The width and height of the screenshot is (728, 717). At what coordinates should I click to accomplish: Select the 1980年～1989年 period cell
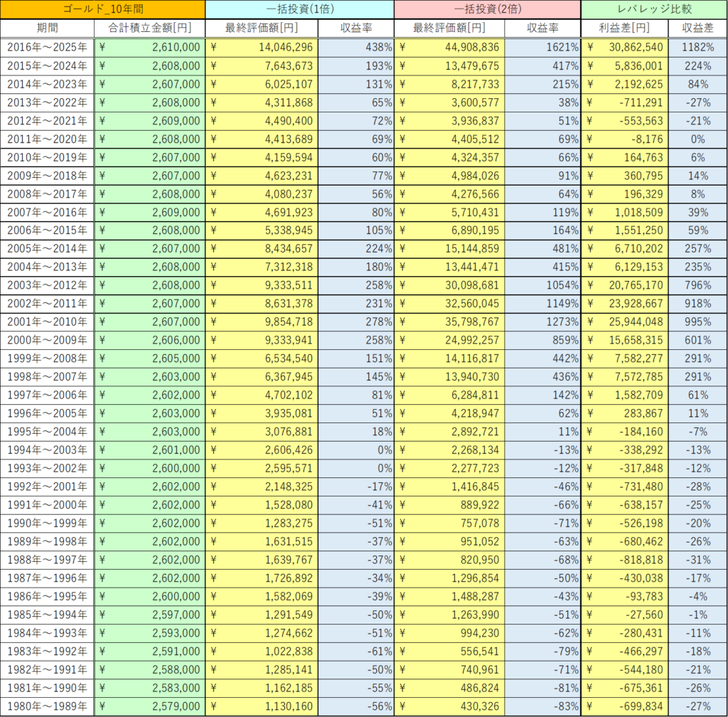click(x=48, y=706)
